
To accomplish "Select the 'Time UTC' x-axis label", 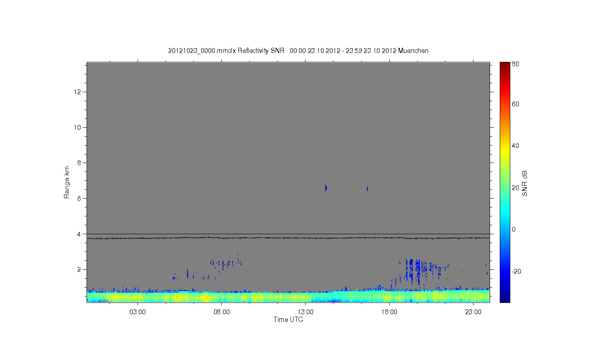I will coord(288,320).
